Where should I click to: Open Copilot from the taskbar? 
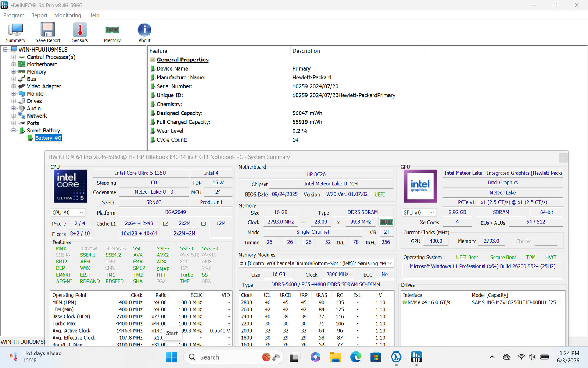point(315,357)
